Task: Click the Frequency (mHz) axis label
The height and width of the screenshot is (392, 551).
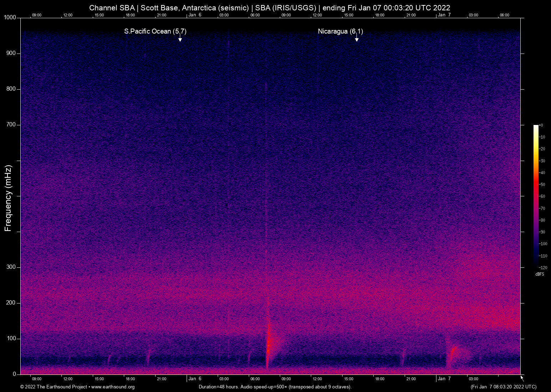Action: 7,196
